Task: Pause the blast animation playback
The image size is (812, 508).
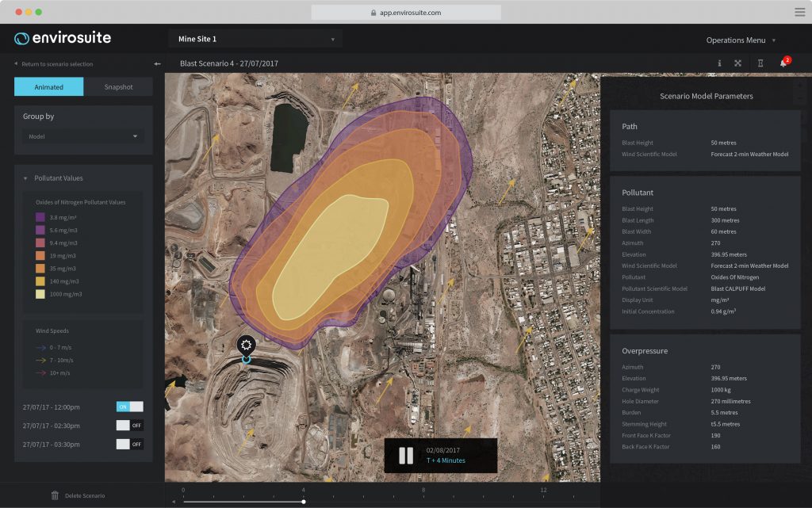Action: tap(406, 456)
